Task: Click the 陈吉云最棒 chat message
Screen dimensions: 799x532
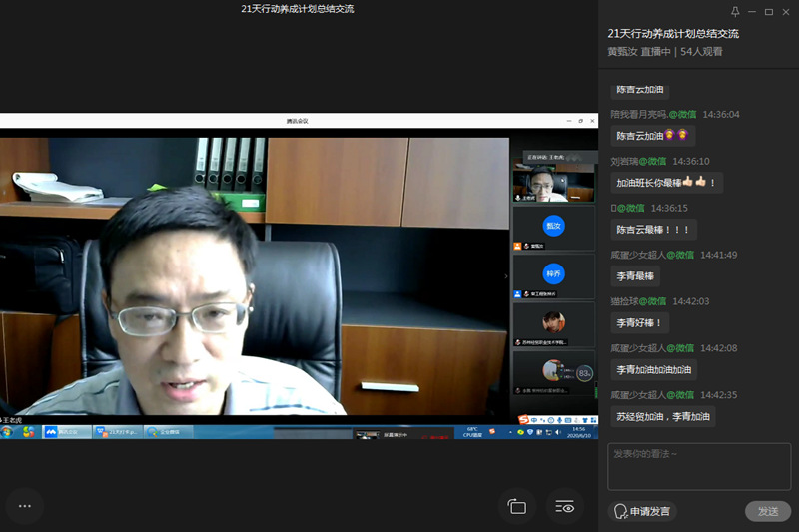Action: 653,230
